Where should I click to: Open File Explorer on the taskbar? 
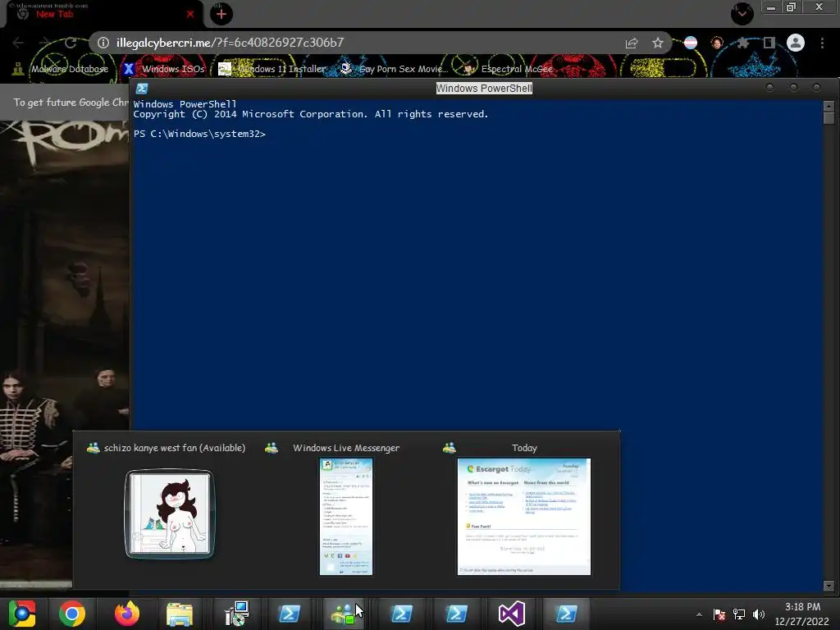pyautogui.click(x=180, y=614)
